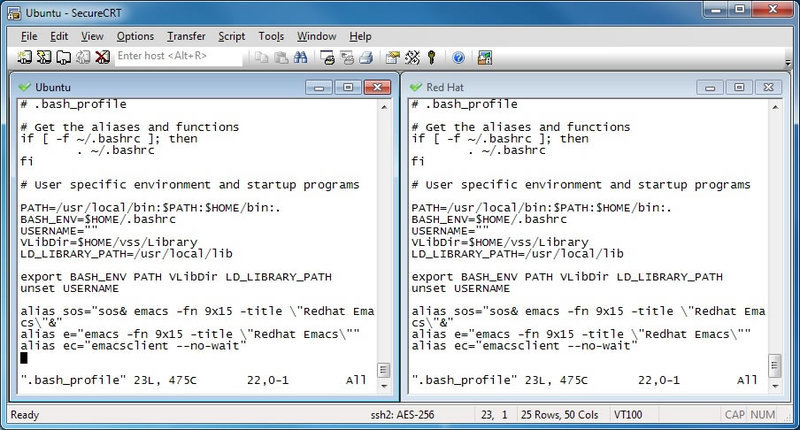Click ssh2: AES-256 in status bar
Viewport: 800px width, 430px height.
pos(403,415)
